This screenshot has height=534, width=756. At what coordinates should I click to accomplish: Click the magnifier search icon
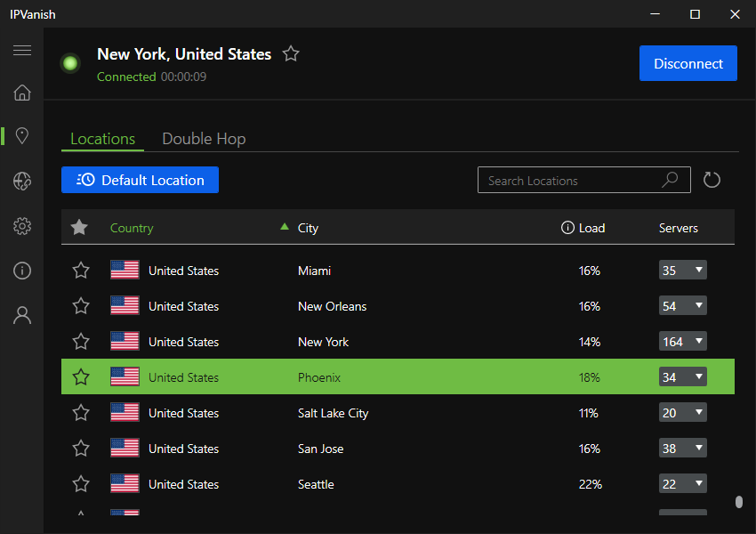pyautogui.click(x=670, y=180)
